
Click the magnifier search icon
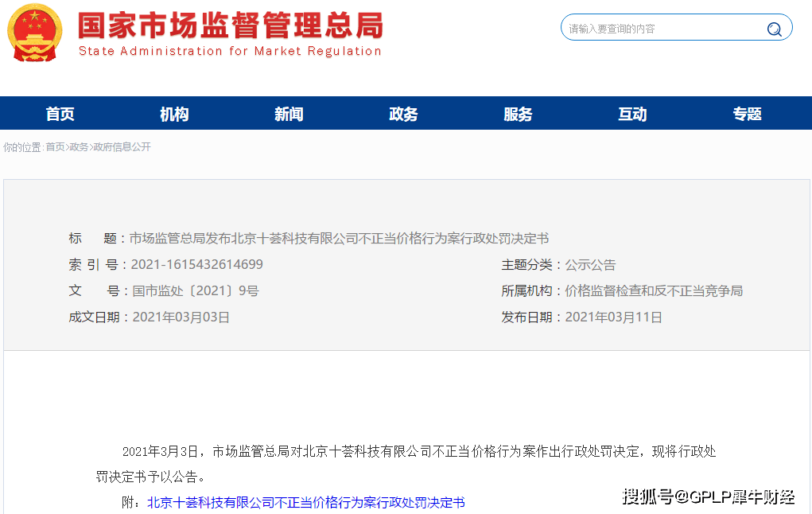pos(773,29)
